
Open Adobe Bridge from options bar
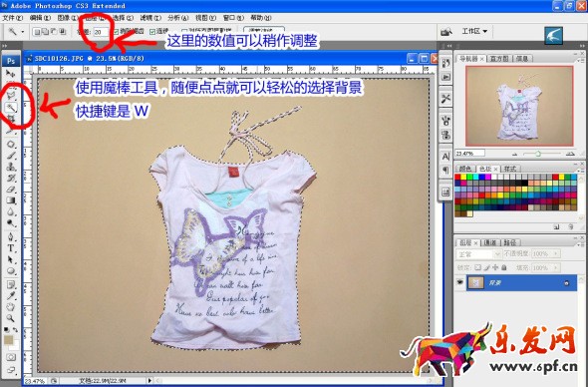click(445, 32)
